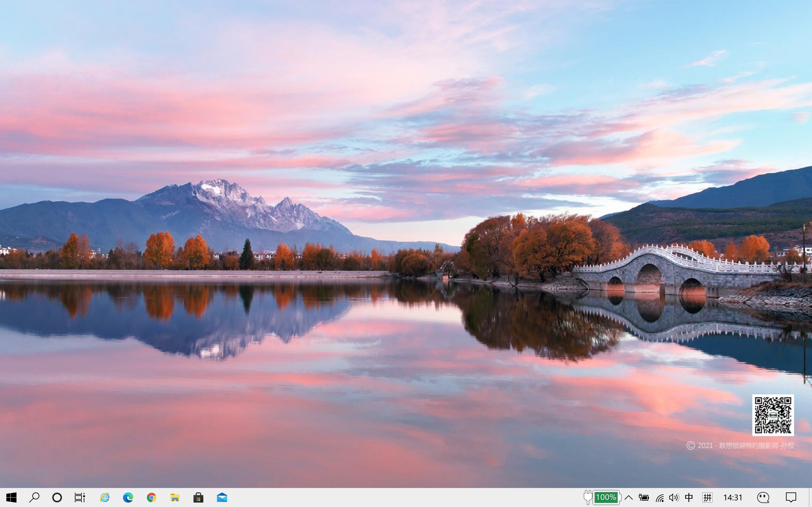Open File Explorer from the taskbar
The height and width of the screenshot is (507, 812).
pos(175,497)
